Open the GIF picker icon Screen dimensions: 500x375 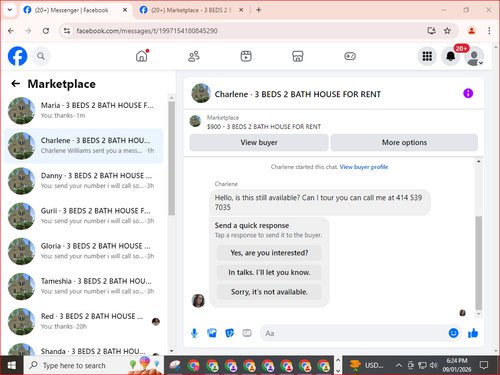[x=247, y=333]
